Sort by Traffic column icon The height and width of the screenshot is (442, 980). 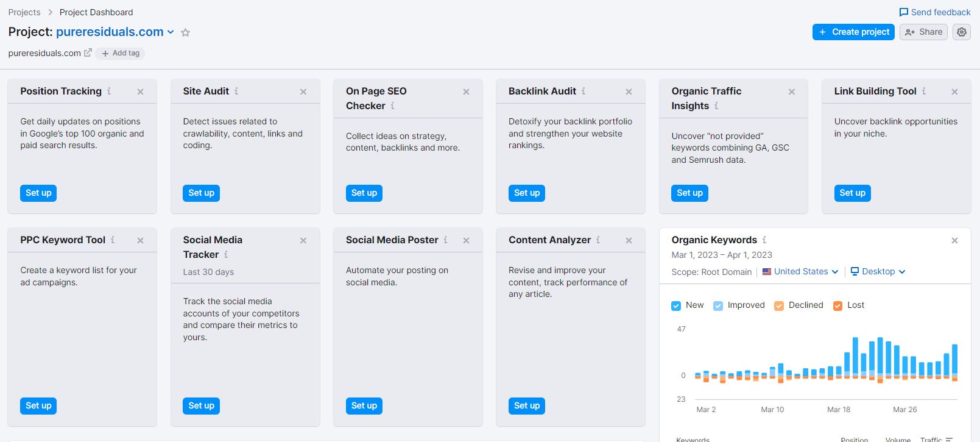coord(949,439)
